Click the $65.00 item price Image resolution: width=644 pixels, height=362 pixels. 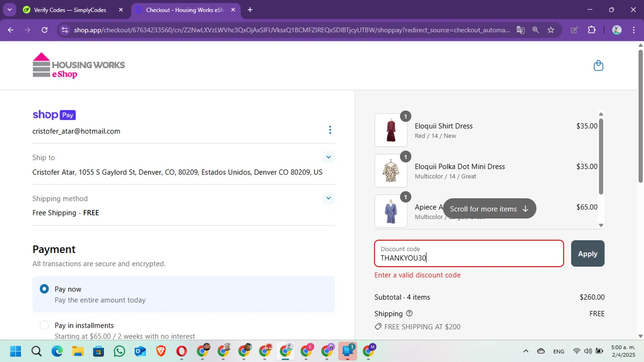[x=586, y=207]
